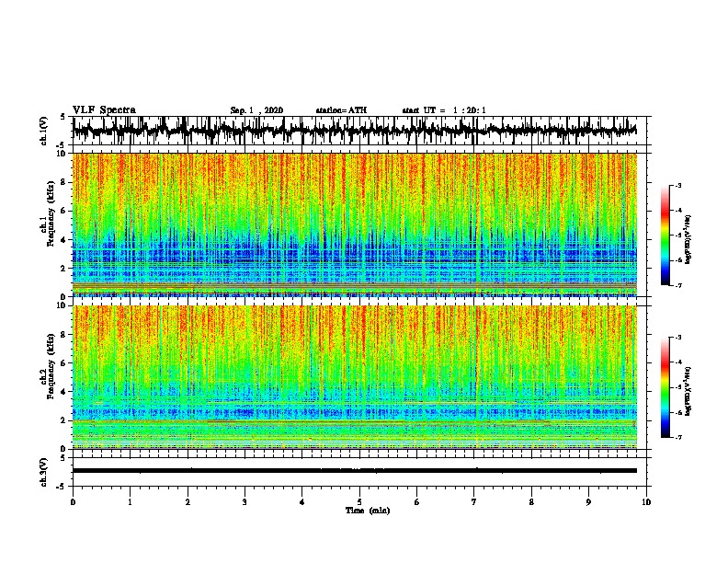Click the "2" tick on the time axis
The height and width of the screenshot is (563, 728).
click(x=188, y=502)
